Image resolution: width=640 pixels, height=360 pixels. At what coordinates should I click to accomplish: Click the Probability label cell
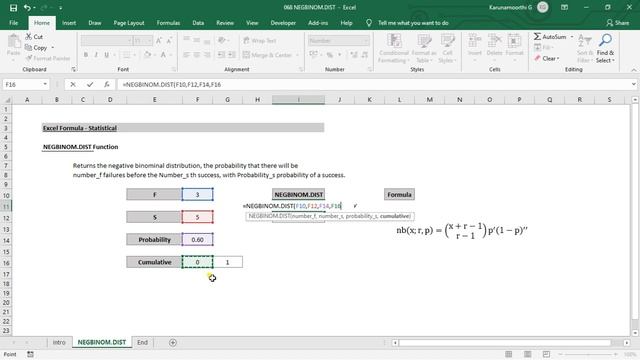154,240
